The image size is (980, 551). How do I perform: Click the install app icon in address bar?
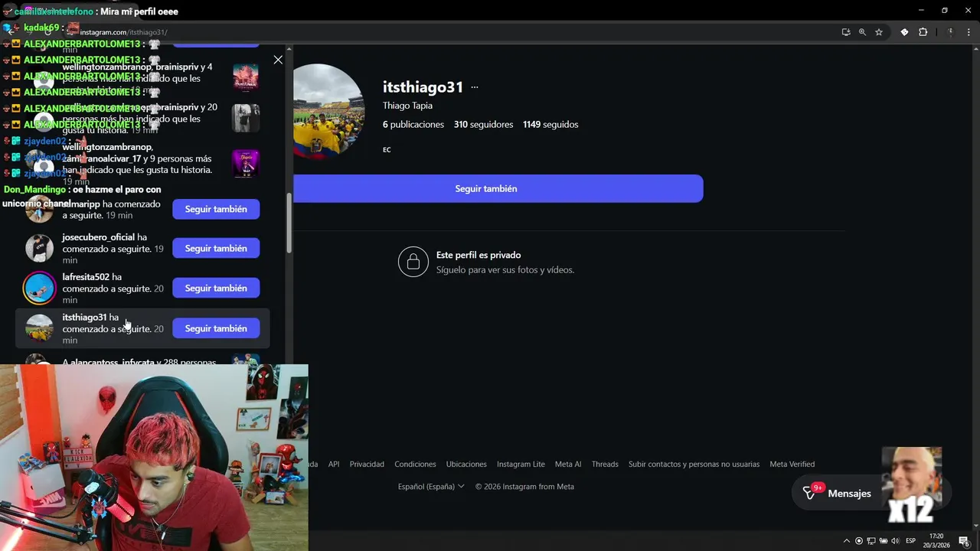click(846, 32)
